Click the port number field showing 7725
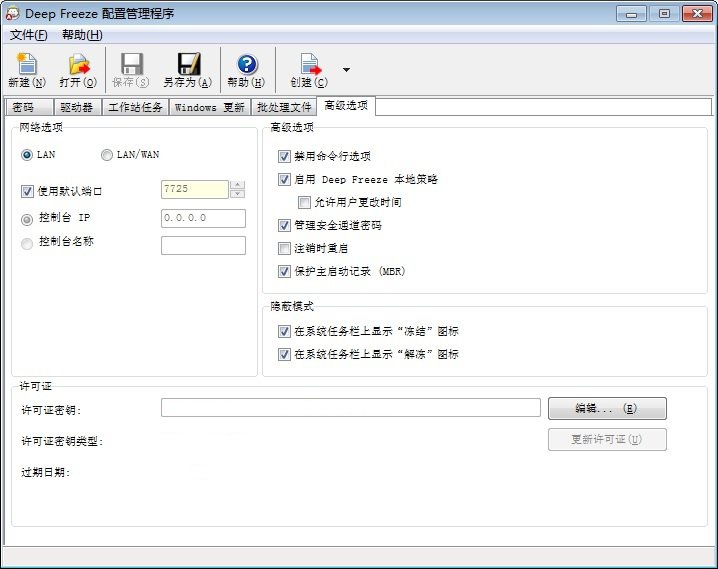Screen dimensions: 718x569 tap(195, 189)
